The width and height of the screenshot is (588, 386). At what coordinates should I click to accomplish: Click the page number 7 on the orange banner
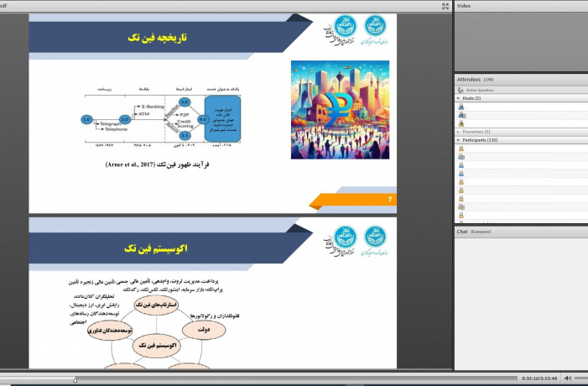click(x=390, y=199)
